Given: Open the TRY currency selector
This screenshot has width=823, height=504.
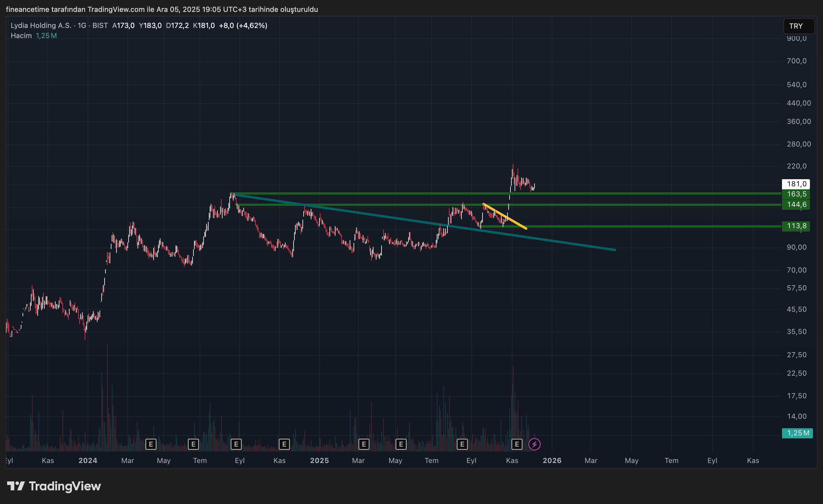Looking at the screenshot, I should [798, 26].
